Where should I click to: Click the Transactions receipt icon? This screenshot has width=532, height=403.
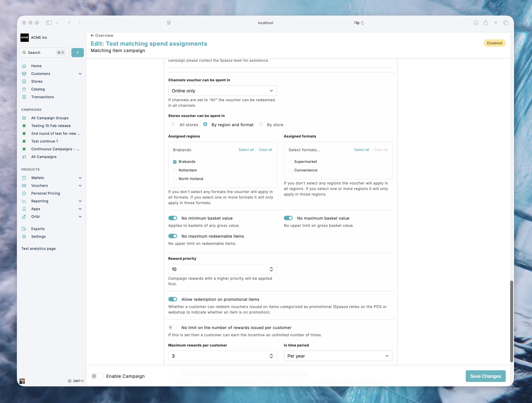pos(24,97)
